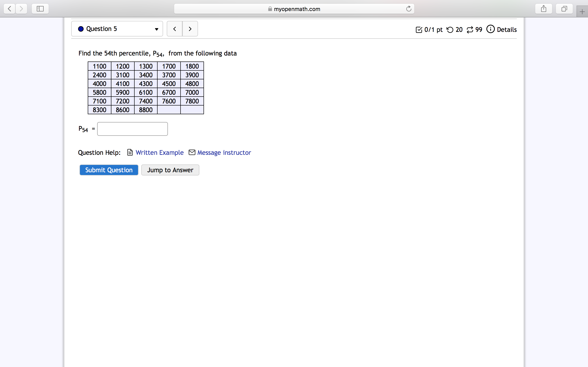Select the radio bullet beside Question 5

[x=80, y=29]
